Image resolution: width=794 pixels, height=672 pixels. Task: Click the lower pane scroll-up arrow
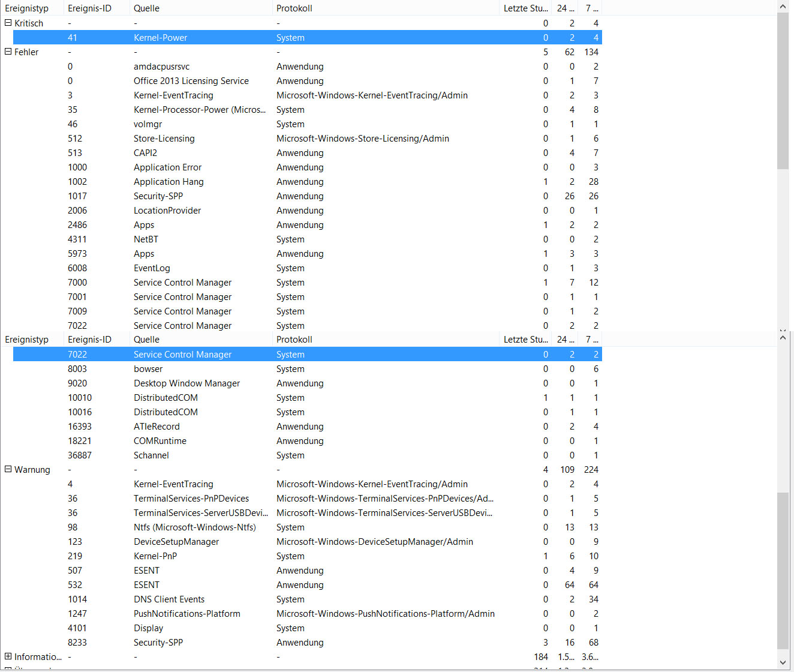pyautogui.click(x=783, y=338)
